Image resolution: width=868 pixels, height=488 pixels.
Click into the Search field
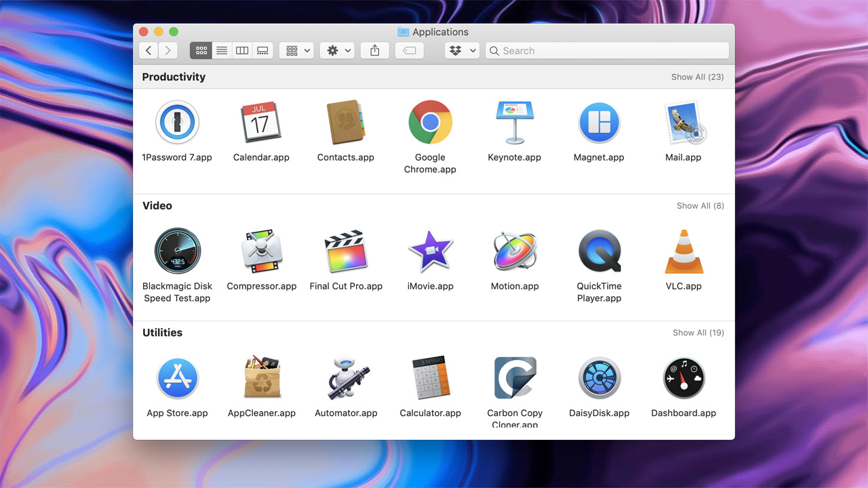[607, 51]
